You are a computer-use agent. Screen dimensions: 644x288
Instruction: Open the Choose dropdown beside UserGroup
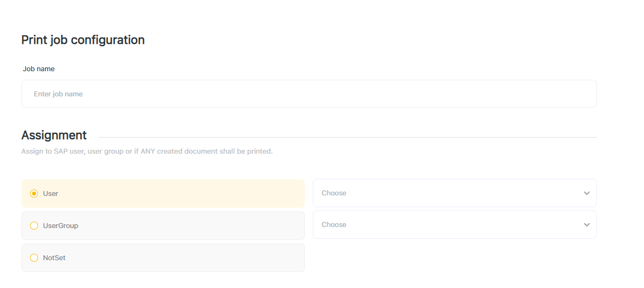coord(445,224)
